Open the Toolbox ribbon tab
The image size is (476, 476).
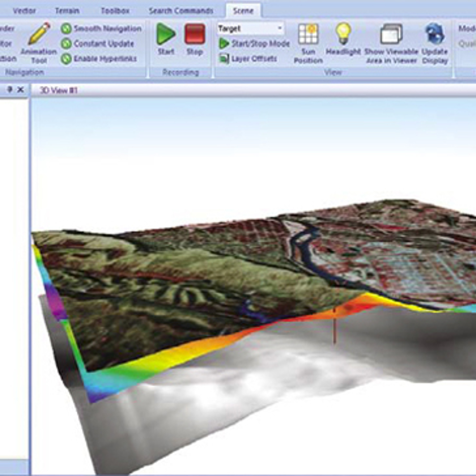point(115,11)
